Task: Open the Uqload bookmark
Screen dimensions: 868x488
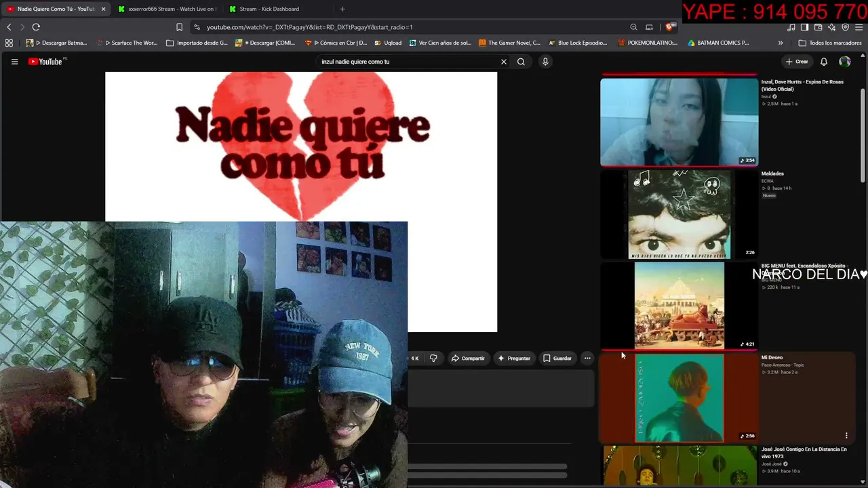Action: (x=388, y=43)
